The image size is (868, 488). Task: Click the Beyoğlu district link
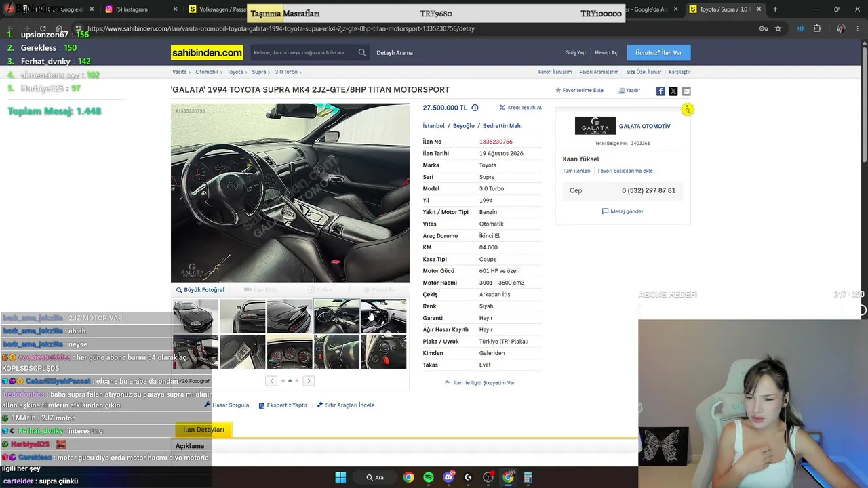(464, 126)
